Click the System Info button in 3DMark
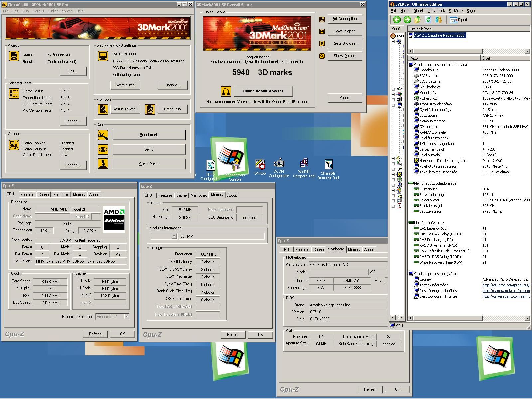 125,85
